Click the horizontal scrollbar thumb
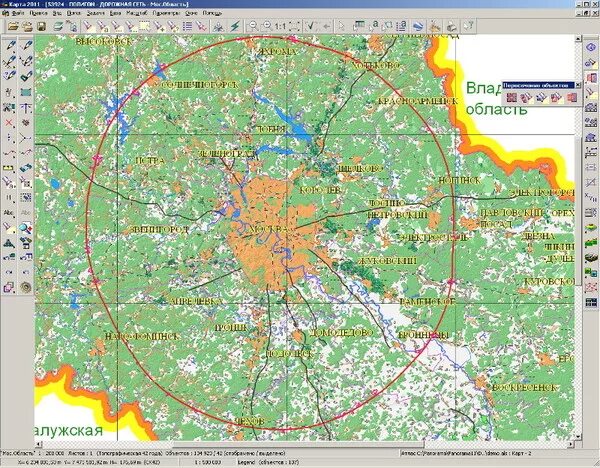This screenshot has width=600, height=468. point(298,444)
